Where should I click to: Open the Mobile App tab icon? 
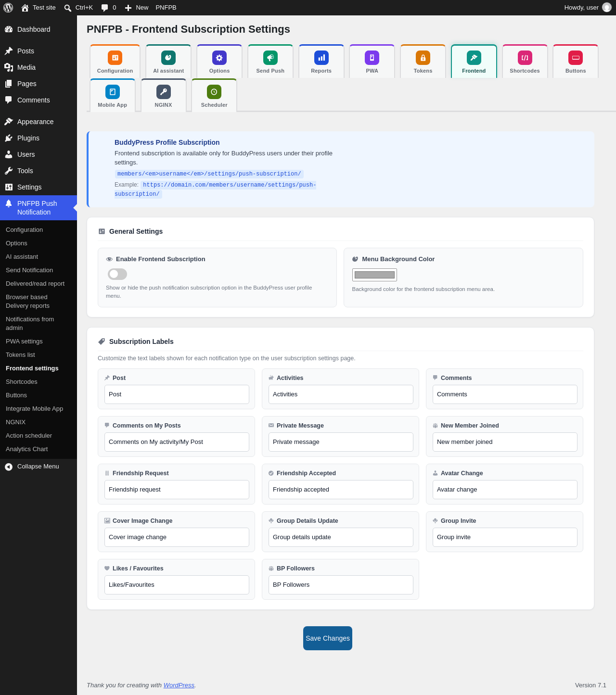[x=113, y=92]
